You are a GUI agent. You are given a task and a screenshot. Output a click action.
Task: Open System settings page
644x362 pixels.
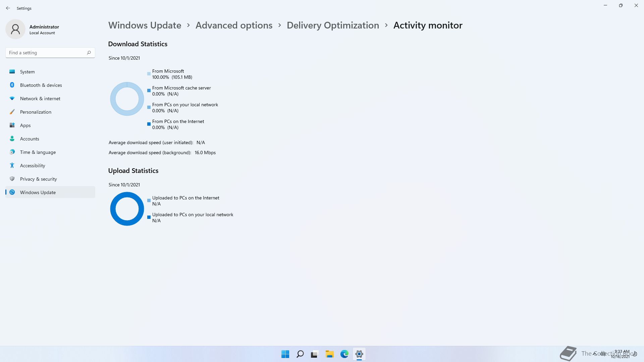(x=50, y=72)
